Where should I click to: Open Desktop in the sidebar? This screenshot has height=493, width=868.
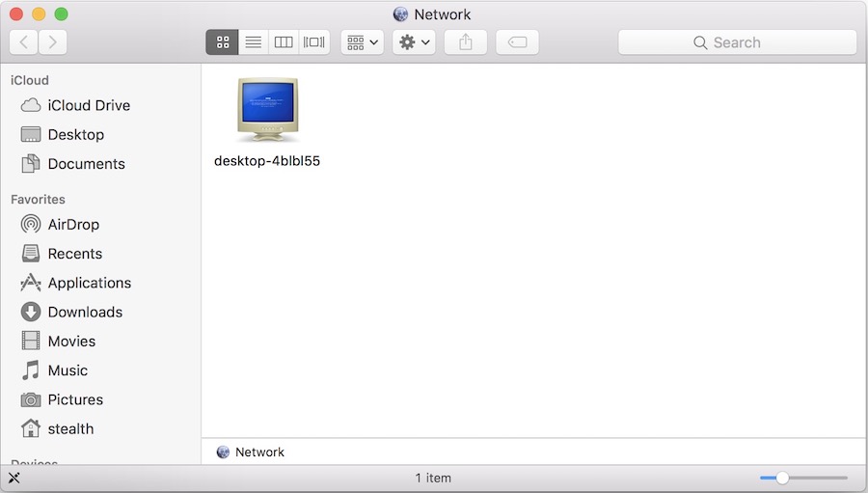[x=75, y=135]
